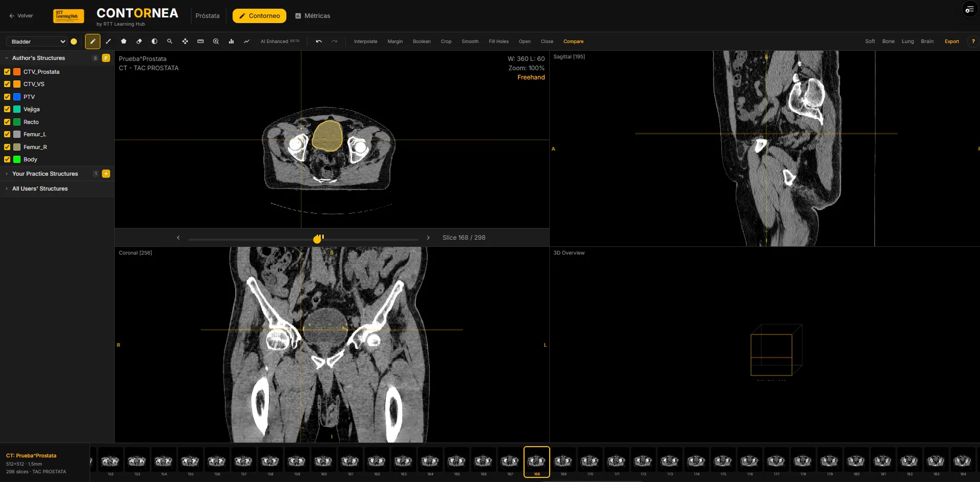This screenshot has height=482, width=980.
Task: Uncheck the CTV_Prostata structure checkbox
Action: point(7,72)
